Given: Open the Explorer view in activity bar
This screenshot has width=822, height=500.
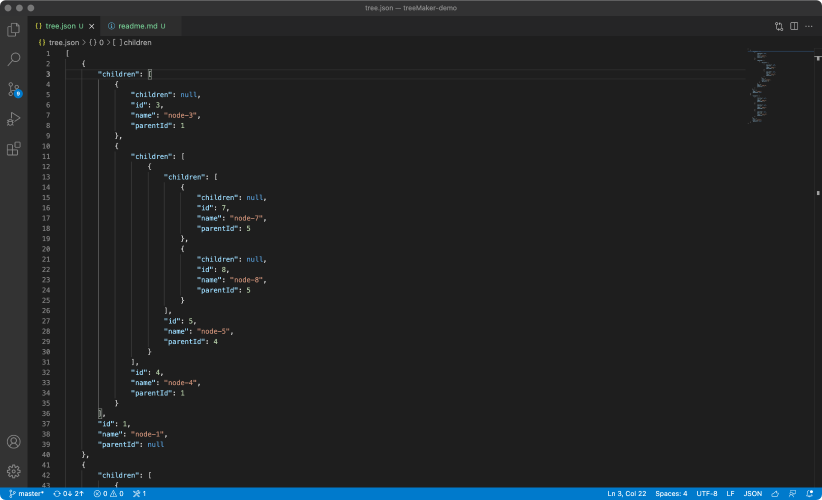Looking at the screenshot, I should pos(14,30).
